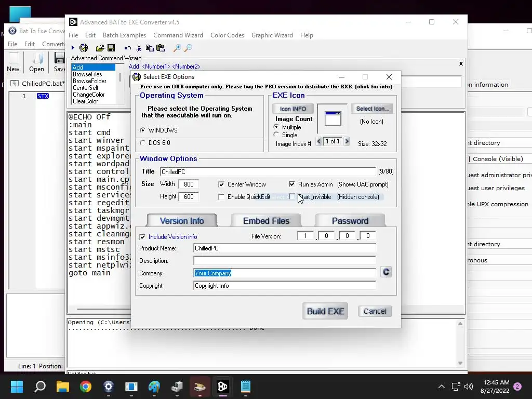The width and height of the screenshot is (532, 399).
Task: Close the Advanced Command Wizard panel X
Action: point(461,63)
